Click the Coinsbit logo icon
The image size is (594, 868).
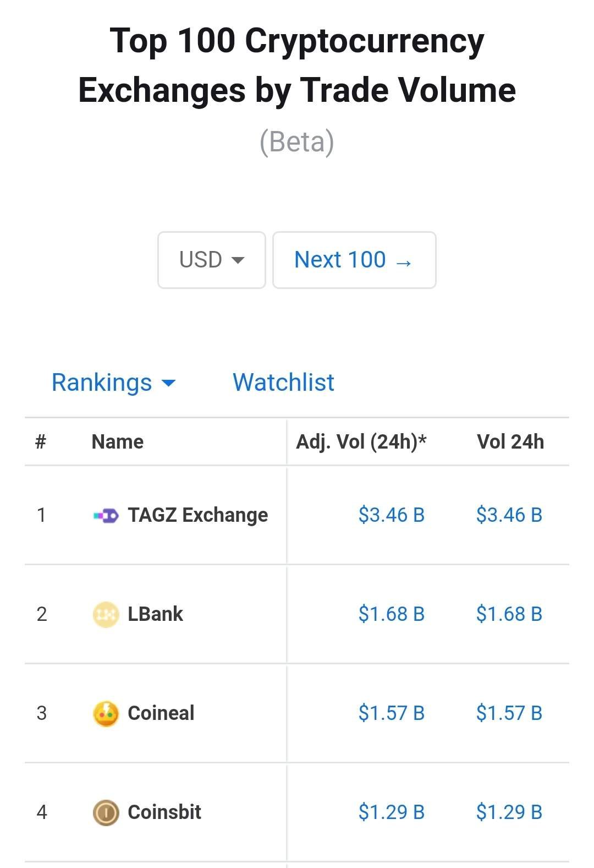106,813
